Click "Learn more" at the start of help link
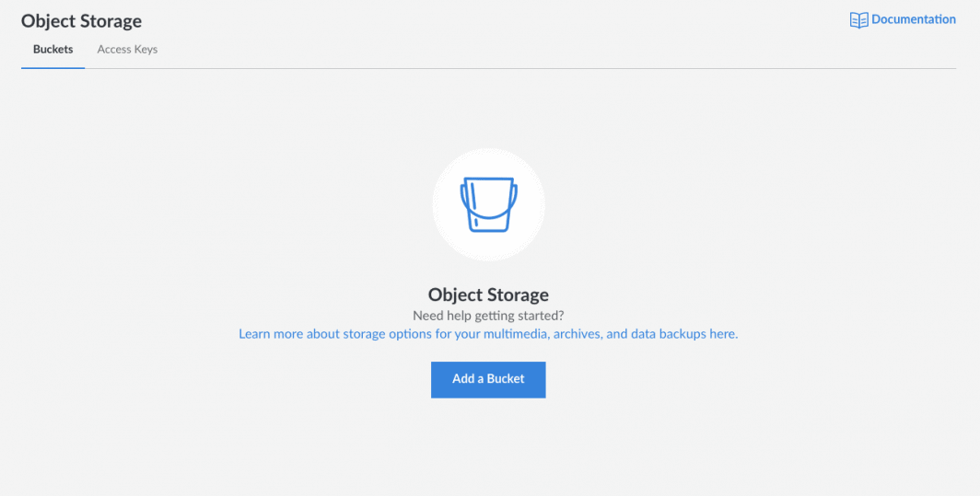Screen dimensions: 980x496 tap(270, 334)
